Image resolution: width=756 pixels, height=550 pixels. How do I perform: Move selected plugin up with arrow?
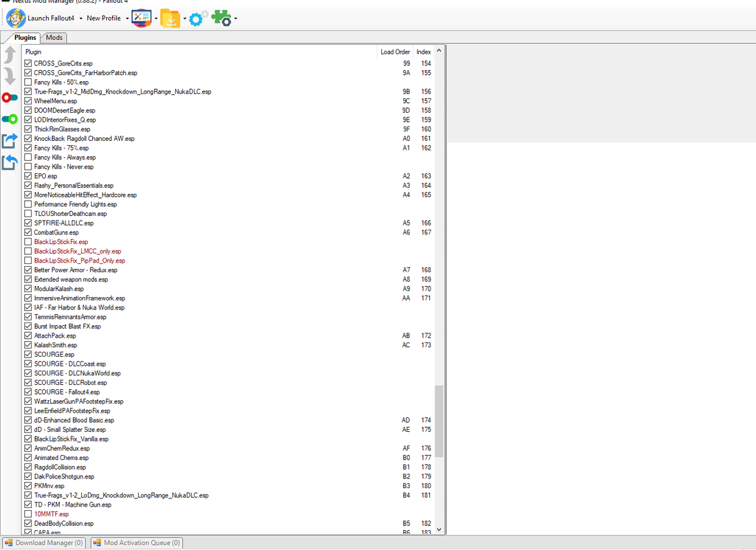coord(10,54)
